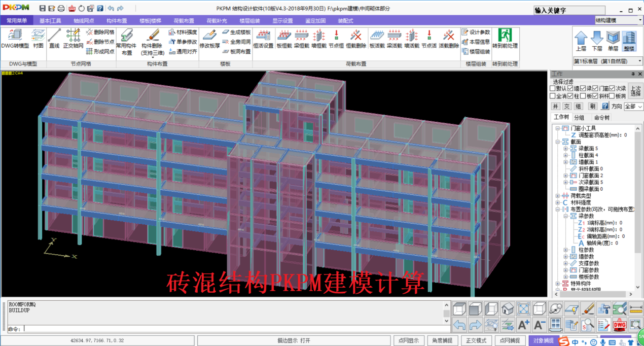The height and width of the screenshot is (346, 644).
Task: Click 通用对齐 in the ribbon
Action: pos(183,51)
